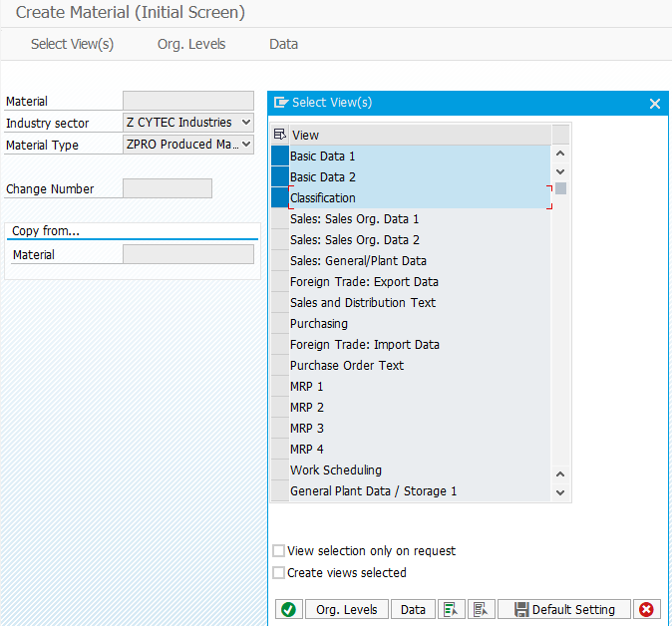Check the Create views selected box
Image resolution: width=672 pixels, height=626 pixels.
[278, 572]
